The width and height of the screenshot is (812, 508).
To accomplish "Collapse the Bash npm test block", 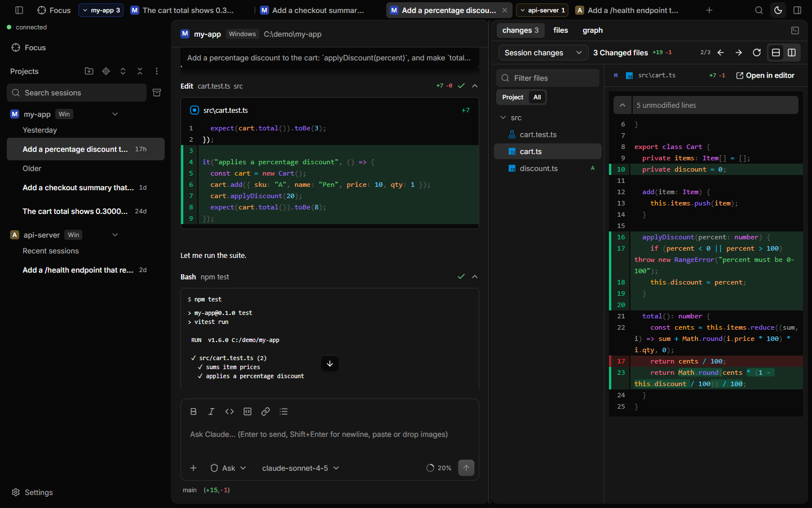I will [x=475, y=277].
